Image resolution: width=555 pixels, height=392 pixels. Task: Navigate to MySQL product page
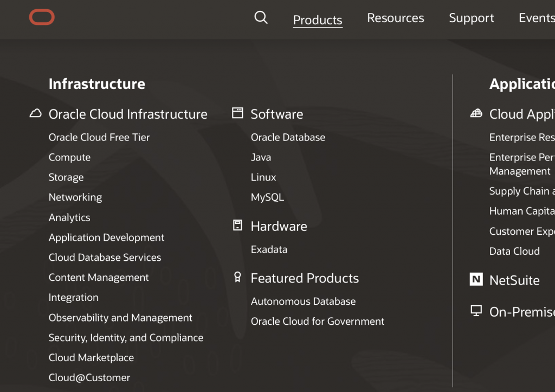click(x=267, y=197)
